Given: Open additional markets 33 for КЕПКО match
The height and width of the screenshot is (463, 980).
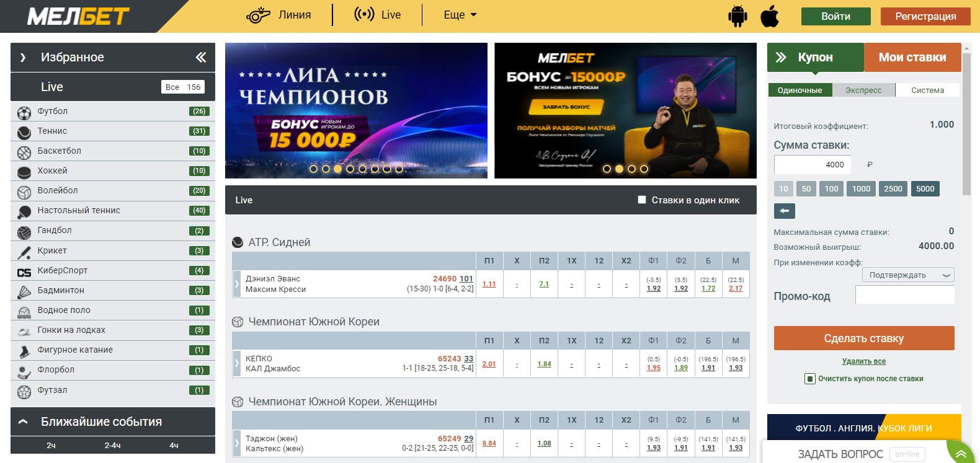Looking at the screenshot, I should [x=468, y=359].
